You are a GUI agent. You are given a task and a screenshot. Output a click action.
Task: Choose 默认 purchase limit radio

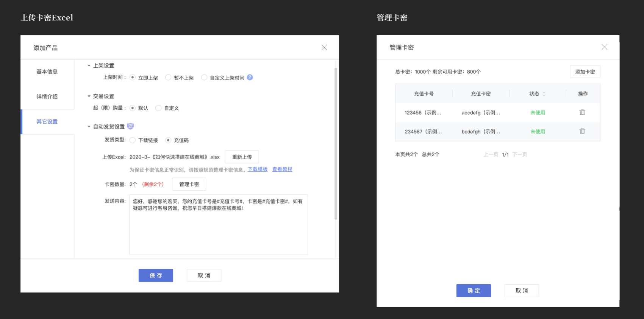pyautogui.click(x=133, y=108)
